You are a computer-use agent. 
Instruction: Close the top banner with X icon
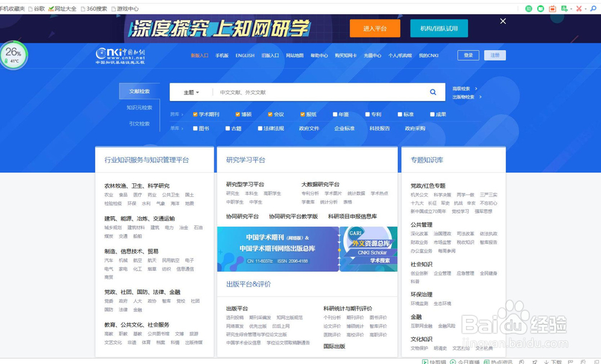coord(503,21)
